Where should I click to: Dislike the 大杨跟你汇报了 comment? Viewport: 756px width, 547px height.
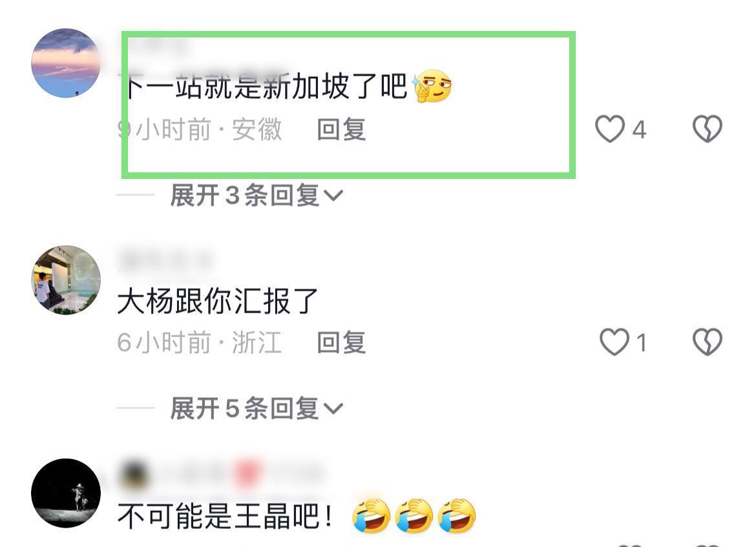click(x=708, y=342)
